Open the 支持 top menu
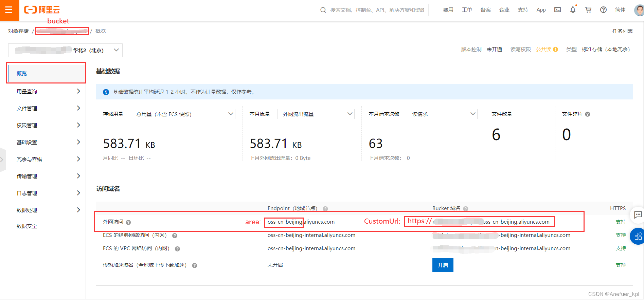 coord(523,10)
